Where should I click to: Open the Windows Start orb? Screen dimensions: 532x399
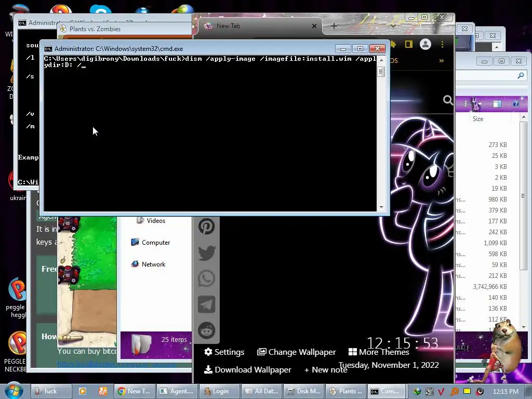pos(14,391)
